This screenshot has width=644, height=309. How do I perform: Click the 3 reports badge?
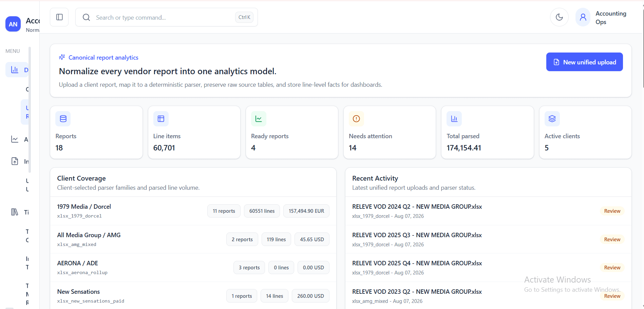(249, 267)
